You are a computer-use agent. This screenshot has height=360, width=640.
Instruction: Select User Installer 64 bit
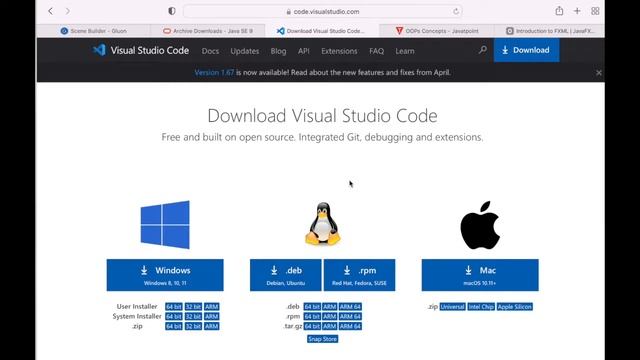point(174,307)
